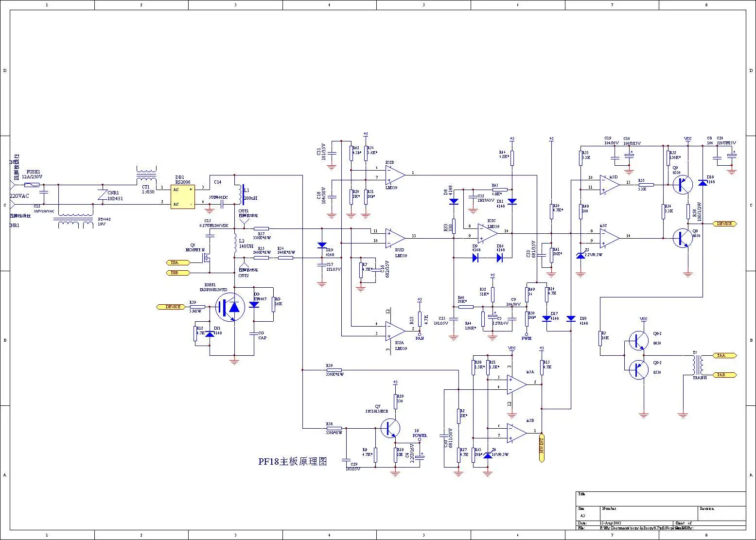Select the CNR1 10D431 varistor symbol
This screenshot has width=756, height=540.
(x=102, y=194)
